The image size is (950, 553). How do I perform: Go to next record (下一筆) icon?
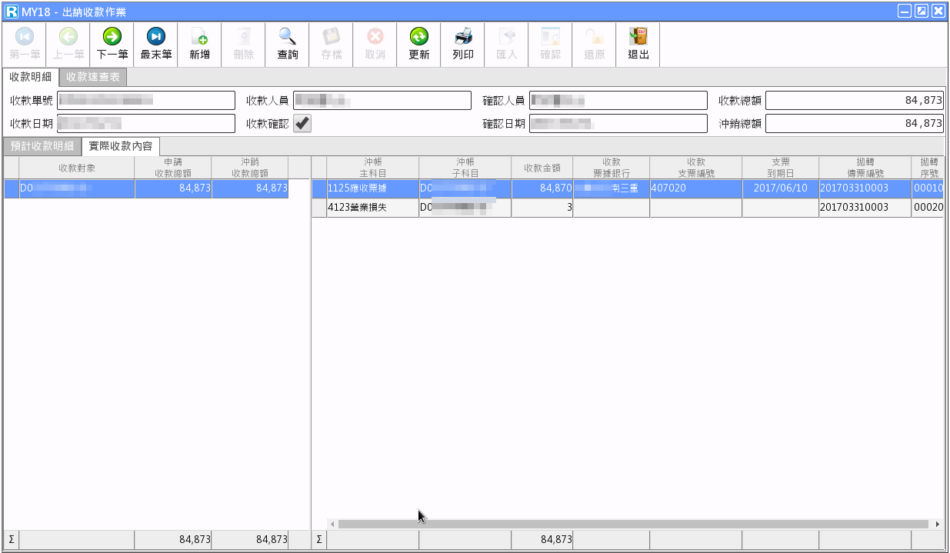tap(112, 44)
